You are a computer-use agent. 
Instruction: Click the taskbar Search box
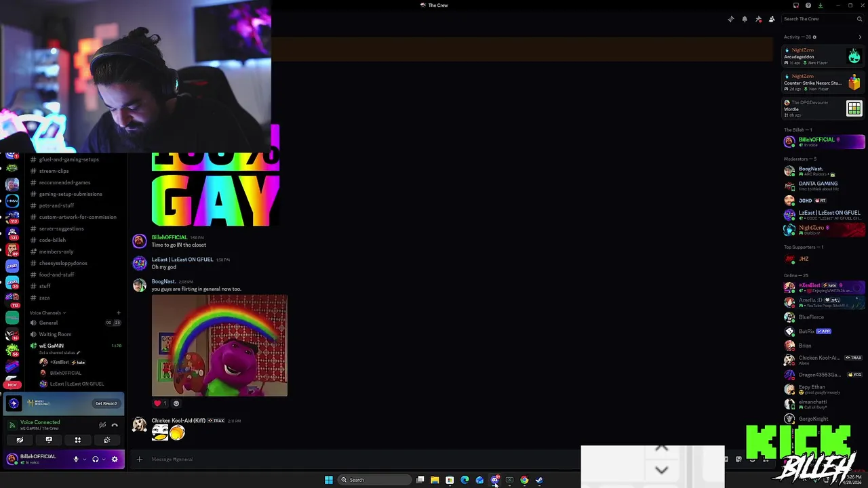point(375,480)
